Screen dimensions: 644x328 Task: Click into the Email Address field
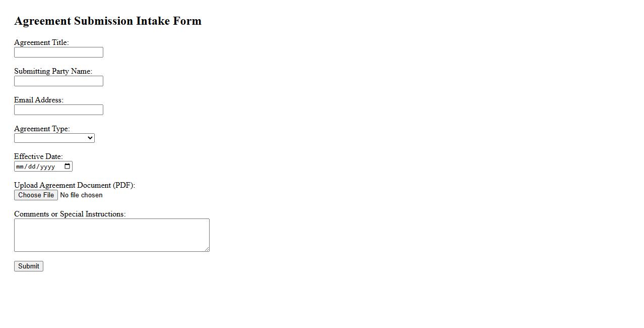[58, 110]
